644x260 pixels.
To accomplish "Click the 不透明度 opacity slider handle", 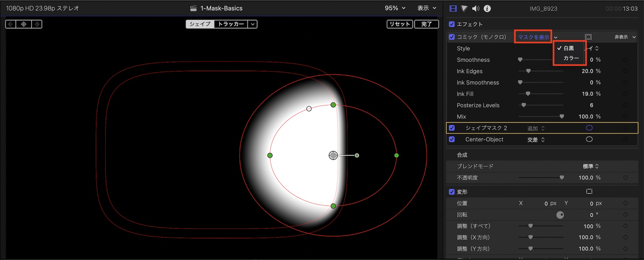I will tap(562, 178).
